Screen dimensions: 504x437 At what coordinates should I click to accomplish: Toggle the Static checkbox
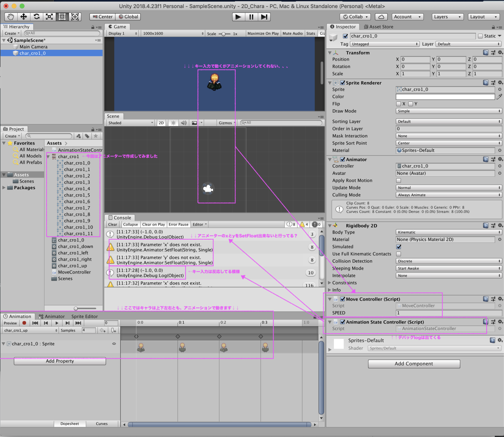(480, 36)
